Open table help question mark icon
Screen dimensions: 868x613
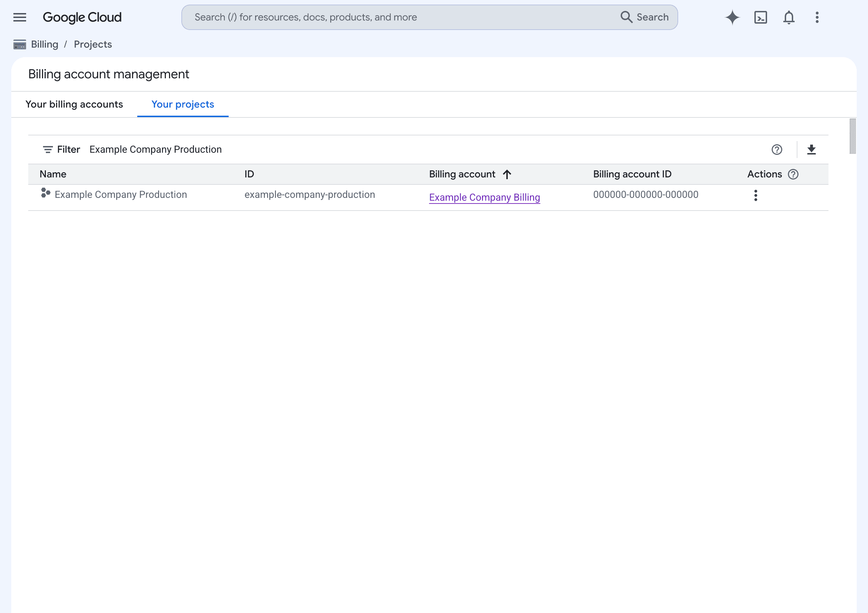777,149
